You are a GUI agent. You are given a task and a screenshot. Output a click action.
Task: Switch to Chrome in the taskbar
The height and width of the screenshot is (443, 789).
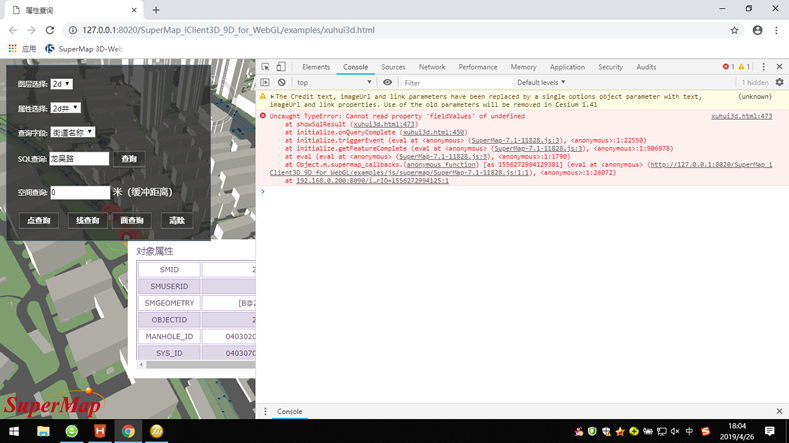[x=128, y=431]
